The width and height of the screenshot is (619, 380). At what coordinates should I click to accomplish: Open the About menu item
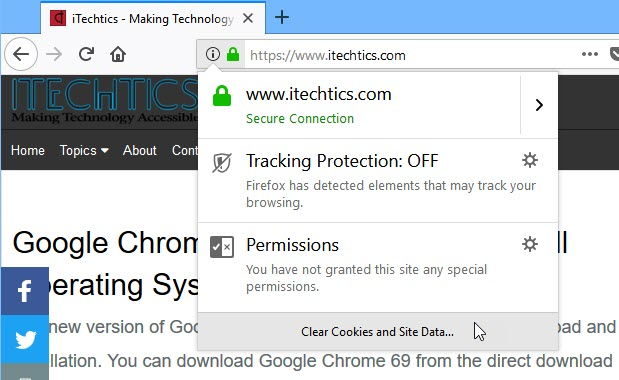coord(140,150)
